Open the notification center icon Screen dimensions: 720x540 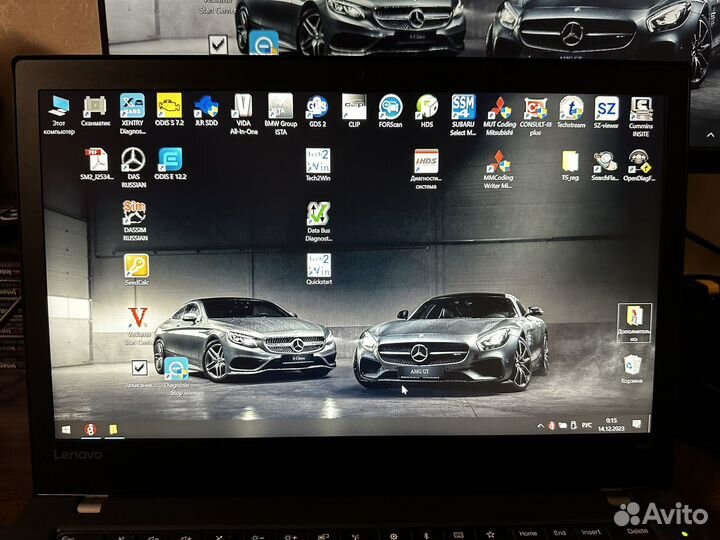tap(636, 424)
